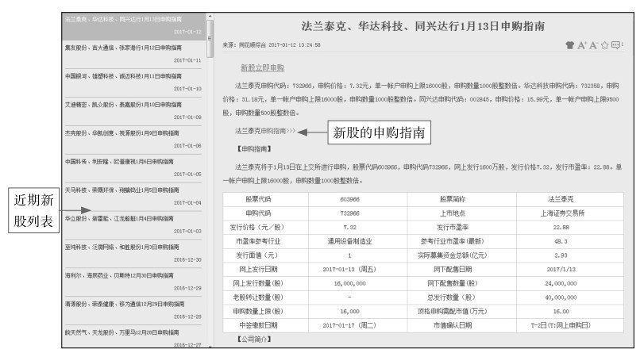Click offline placement quantity 24,000,000
This screenshot has width=644, height=353.
click(x=561, y=284)
